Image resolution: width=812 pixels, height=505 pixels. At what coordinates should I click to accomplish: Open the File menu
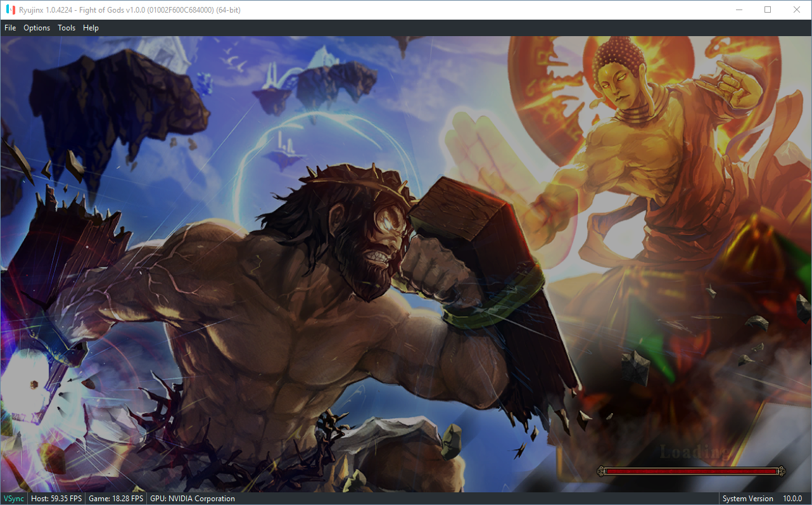click(10, 28)
